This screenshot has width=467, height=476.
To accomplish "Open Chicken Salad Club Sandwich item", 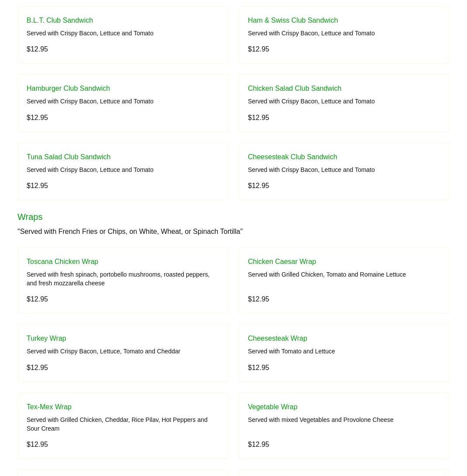I will tap(294, 89).
